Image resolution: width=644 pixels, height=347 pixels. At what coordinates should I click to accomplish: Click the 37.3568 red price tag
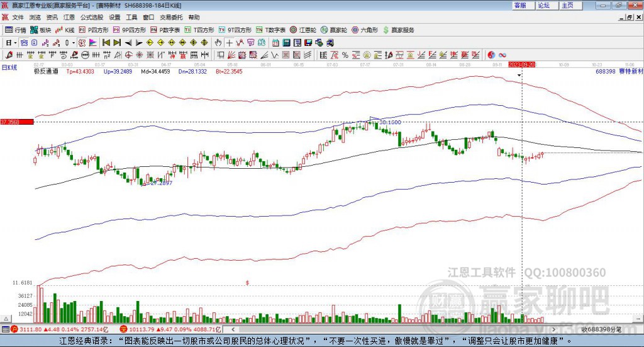17,122
